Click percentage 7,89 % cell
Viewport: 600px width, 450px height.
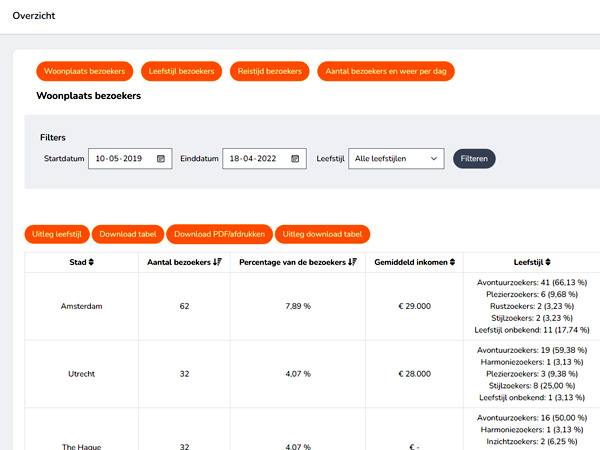[x=298, y=306]
